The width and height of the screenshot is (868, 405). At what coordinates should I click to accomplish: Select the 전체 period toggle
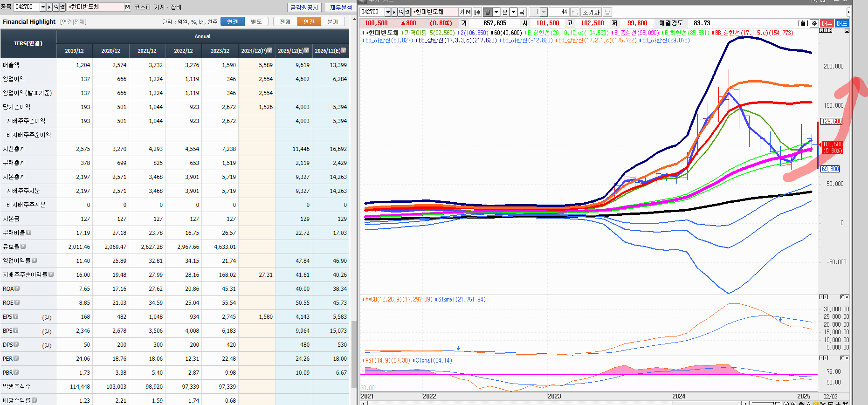tap(285, 21)
